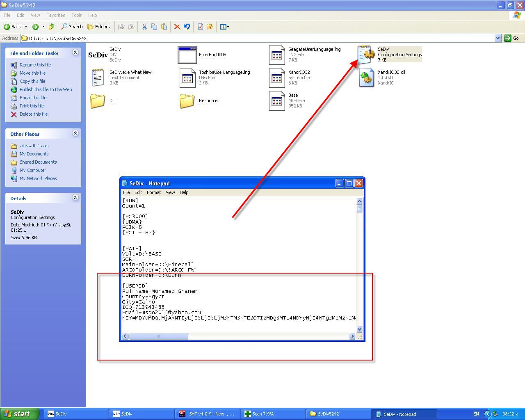Click the Windows Start button
Viewport: 525px width, 420px height.
[x=20, y=414]
